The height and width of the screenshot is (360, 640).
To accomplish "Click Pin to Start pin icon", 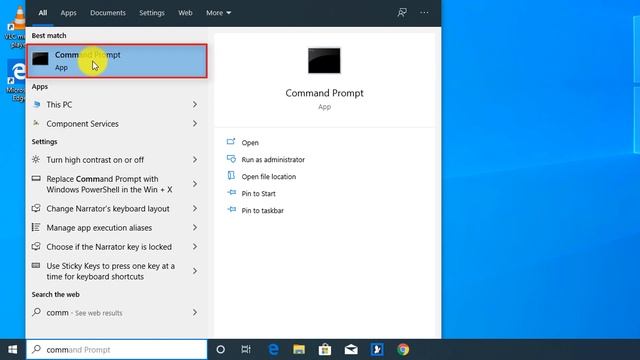I will [231, 192].
